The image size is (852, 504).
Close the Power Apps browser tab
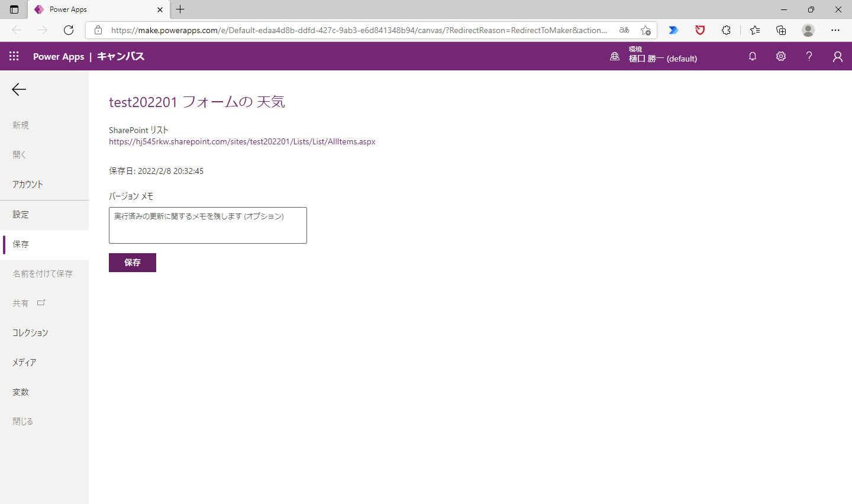click(160, 9)
